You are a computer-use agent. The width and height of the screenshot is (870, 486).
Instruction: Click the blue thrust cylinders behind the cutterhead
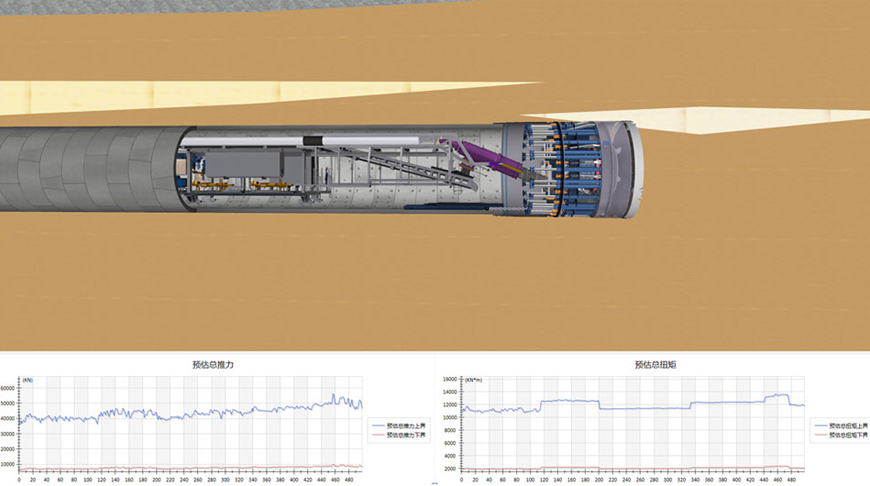[x=568, y=168]
